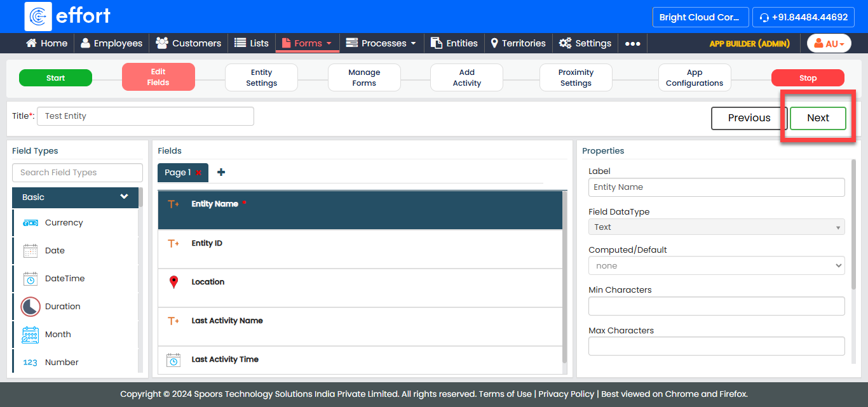Open the Field DataType dropdown
Viewport: 868px width, 407px height.
click(716, 227)
